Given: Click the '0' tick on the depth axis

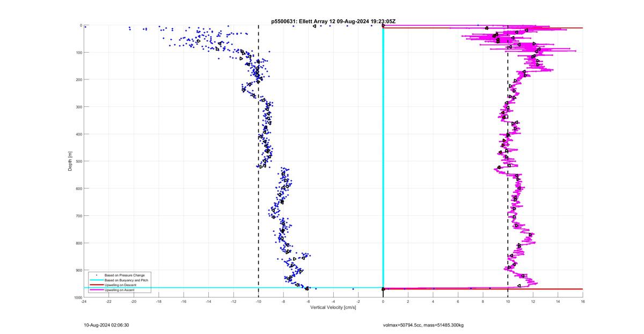Looking at the screenshot, I should (80, 25).
